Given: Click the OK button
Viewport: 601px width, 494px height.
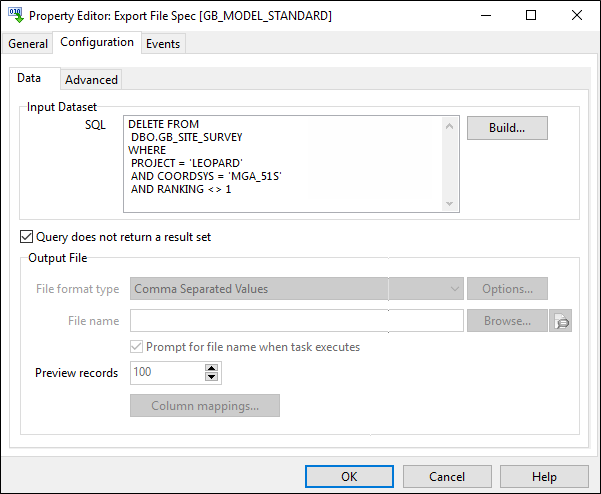Looking at the screenshot, I should pyautogui.click(x=349, y=476).
